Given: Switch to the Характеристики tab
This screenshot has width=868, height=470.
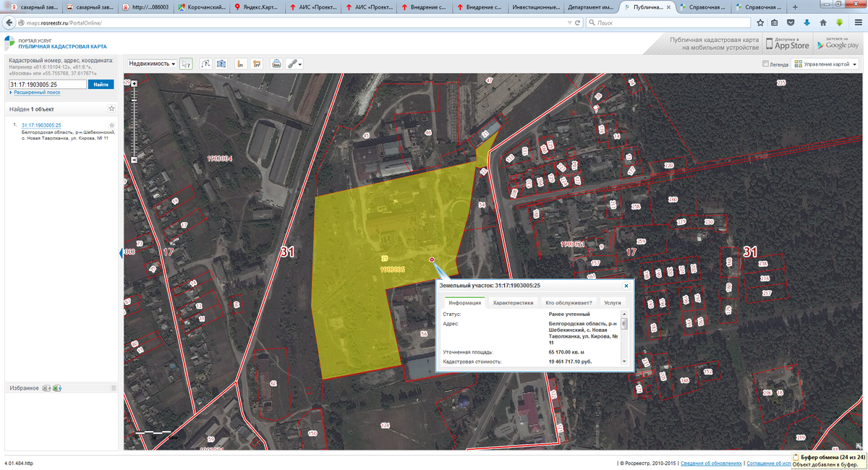Looking at the screenshot, I should pyautogui.click(x=513, y=303).
